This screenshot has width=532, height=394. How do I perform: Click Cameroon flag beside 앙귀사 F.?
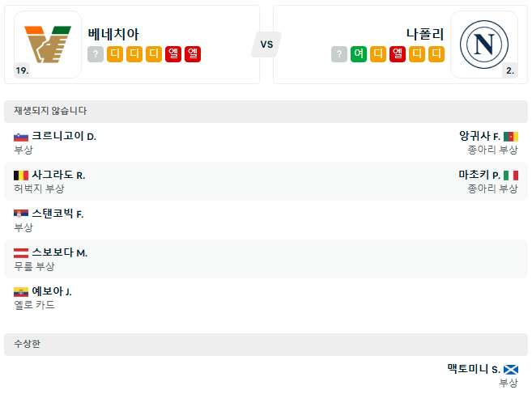(510, 137)
